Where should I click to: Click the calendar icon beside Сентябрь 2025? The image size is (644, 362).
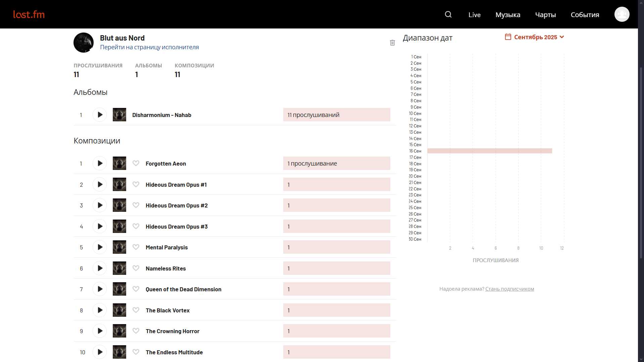coord(508,37)
